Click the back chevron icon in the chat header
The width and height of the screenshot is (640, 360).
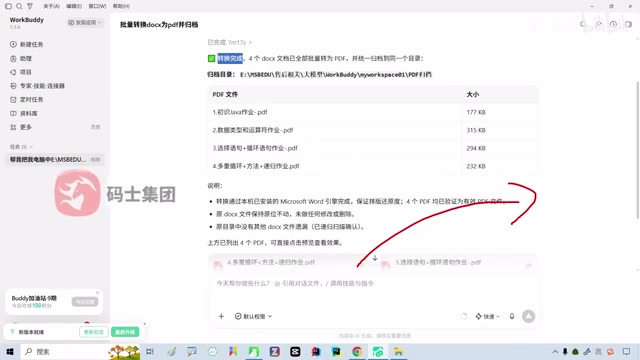582,24
